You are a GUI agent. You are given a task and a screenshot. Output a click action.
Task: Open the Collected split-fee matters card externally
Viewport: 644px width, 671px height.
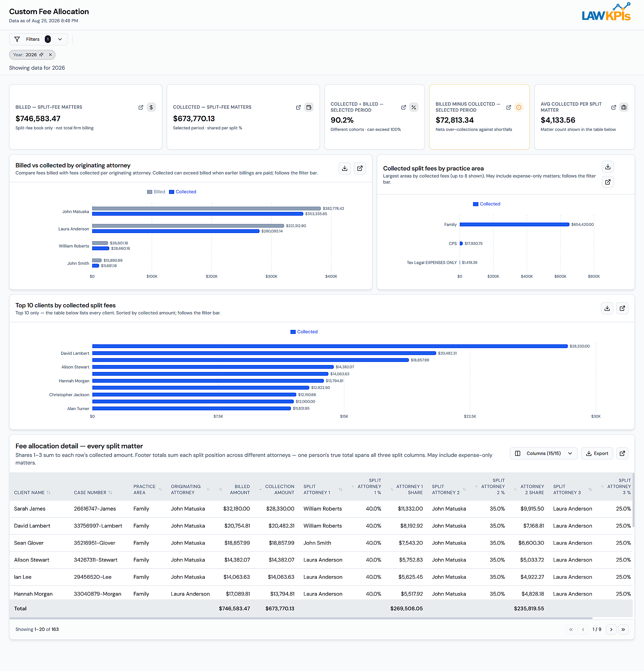pyautogui.click(x=298, y=107)
